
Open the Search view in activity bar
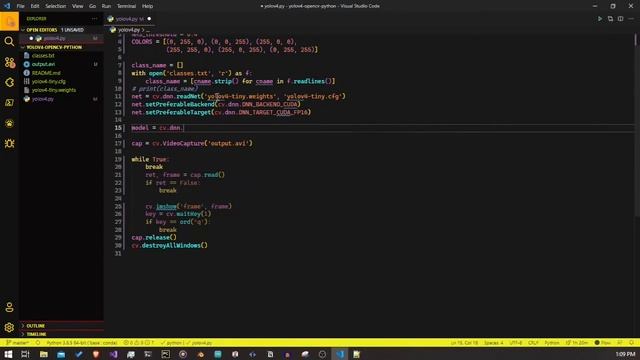[x=9, y=42]
